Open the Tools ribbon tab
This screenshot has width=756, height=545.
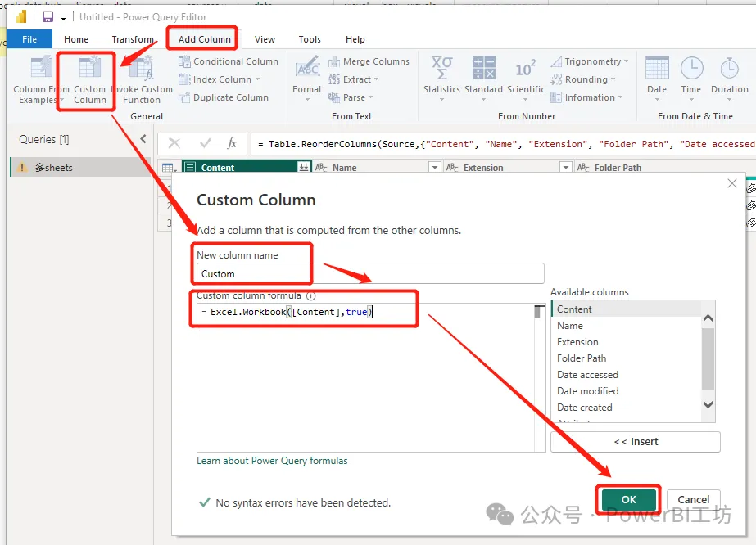click(x=310, y=39)
